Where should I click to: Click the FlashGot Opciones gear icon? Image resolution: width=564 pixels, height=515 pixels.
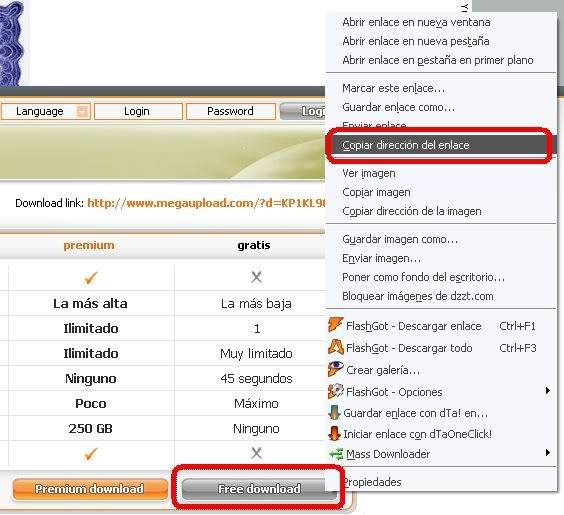[336, 391]
